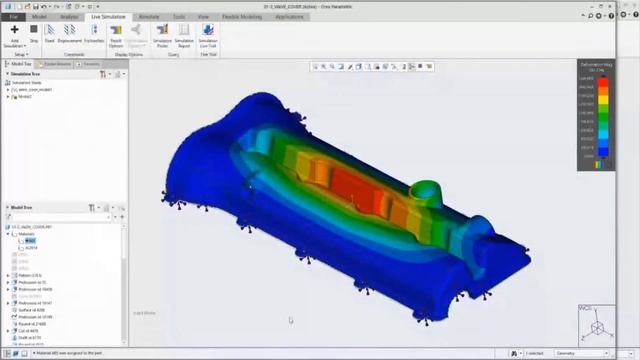Expand the Cut id feature node
640x360 pixels.
pyautogui.click(x=8, y=331)
